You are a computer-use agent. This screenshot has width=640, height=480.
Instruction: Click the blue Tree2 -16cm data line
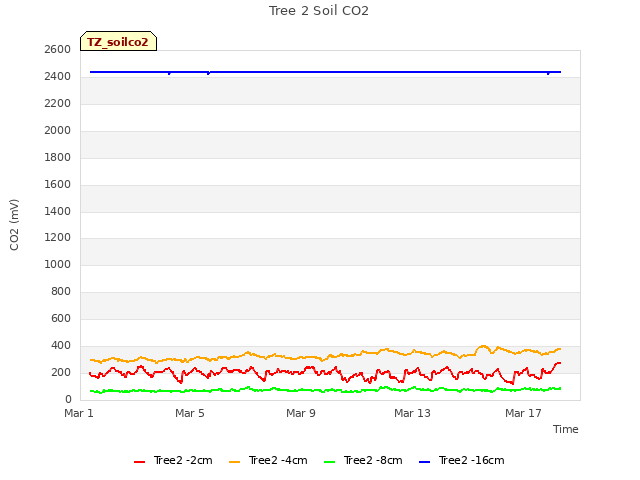325,72
